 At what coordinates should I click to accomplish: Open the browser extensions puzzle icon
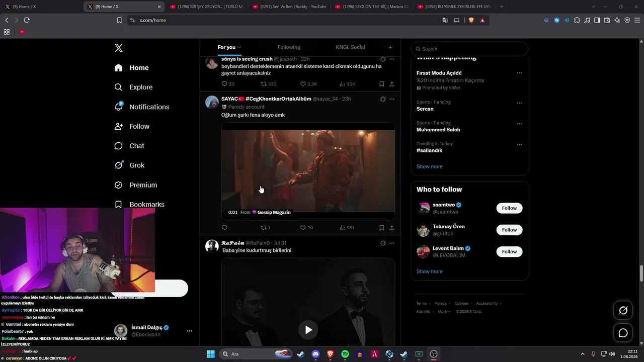tap(577, 20)
